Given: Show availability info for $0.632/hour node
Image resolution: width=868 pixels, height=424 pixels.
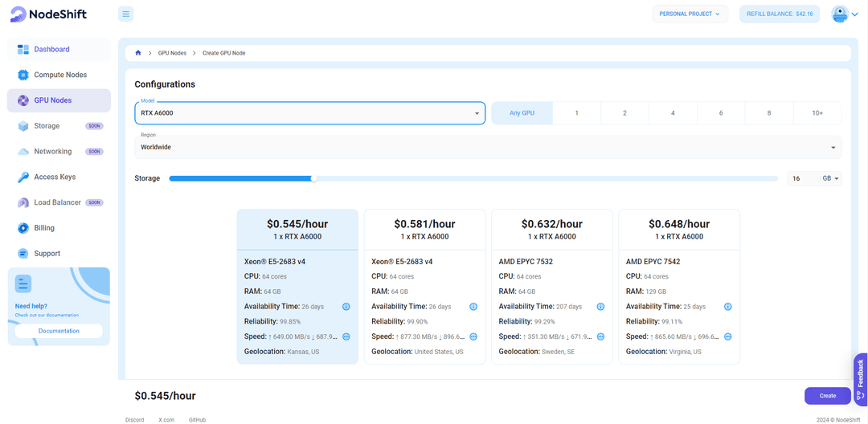Looking at the screenshot, I should 600,306.
